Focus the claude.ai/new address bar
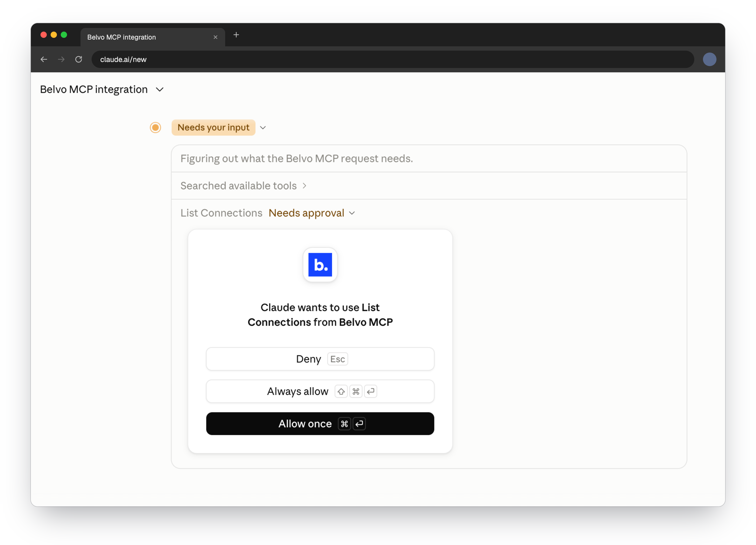 (393, 59)
